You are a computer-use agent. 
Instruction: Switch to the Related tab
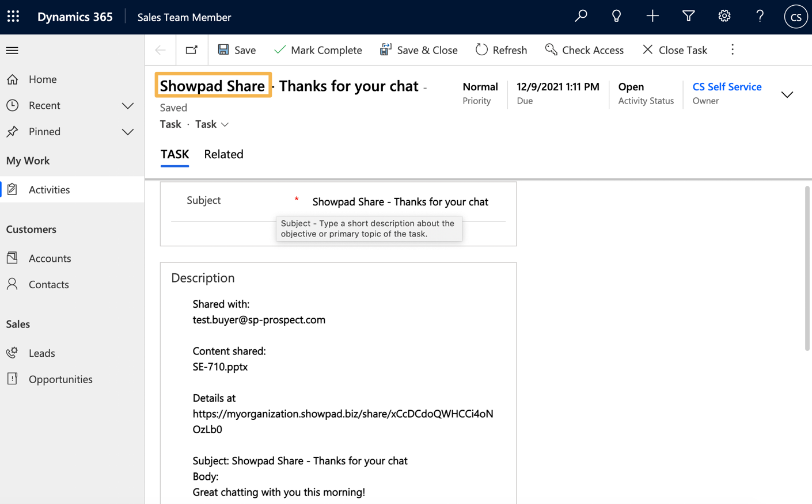[223, 154]
